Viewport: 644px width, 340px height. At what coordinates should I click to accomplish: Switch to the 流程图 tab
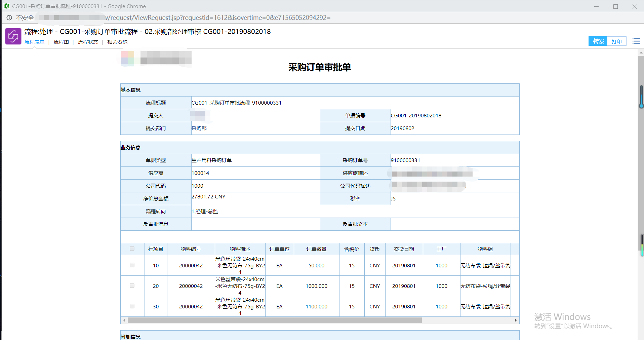point(61,42)
